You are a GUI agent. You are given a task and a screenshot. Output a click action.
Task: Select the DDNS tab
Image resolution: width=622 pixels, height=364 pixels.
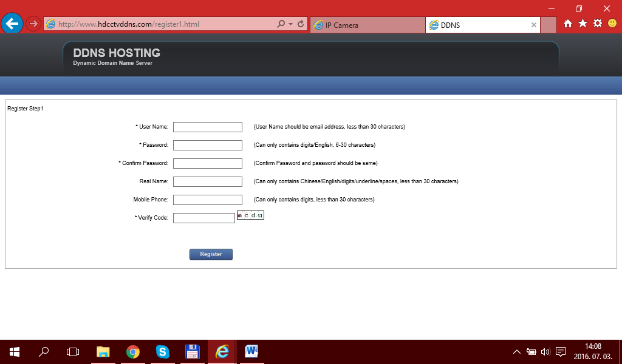tap(482, 25)
